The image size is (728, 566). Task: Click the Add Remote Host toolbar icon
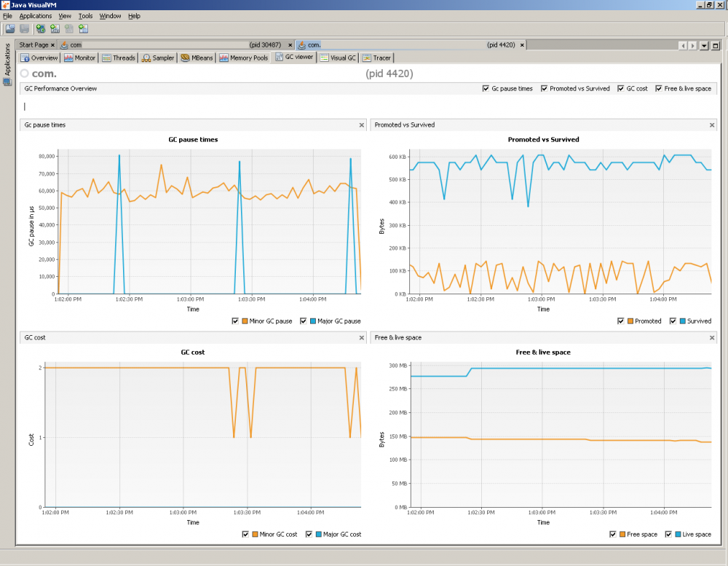click(x=40, y=29)
